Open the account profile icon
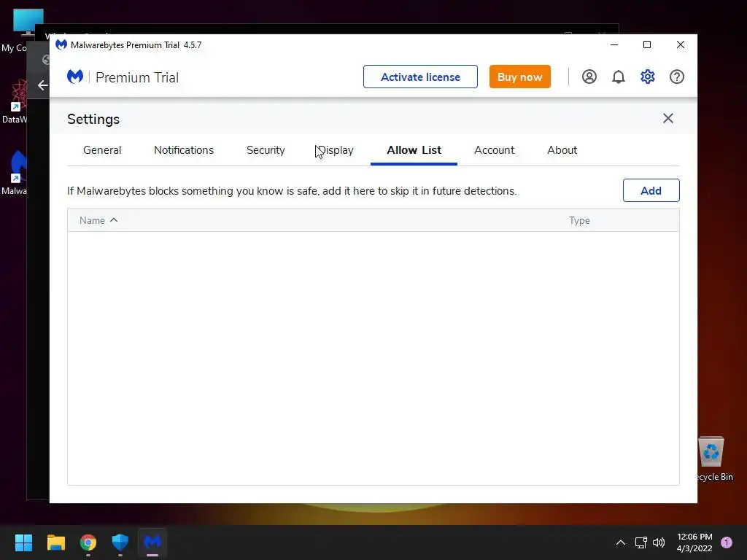This screenshot has width=747, height=560. pyautogui.click(x=589, y=77)
